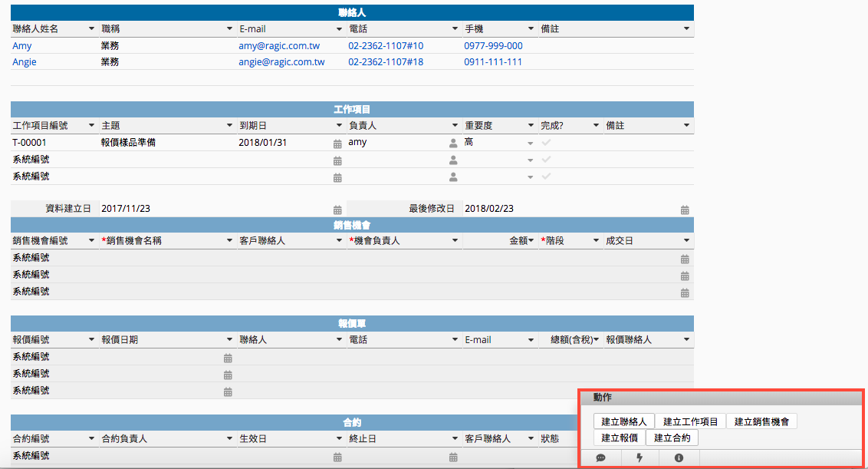Click the comment bubble icon in 動作 panel
868x469 pixels.
click(601, 458)
